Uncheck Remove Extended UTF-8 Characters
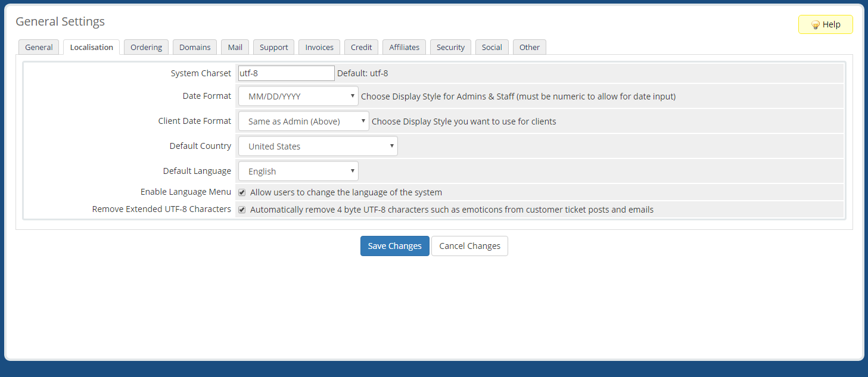868x377 pixels. (x=242, y=210)
